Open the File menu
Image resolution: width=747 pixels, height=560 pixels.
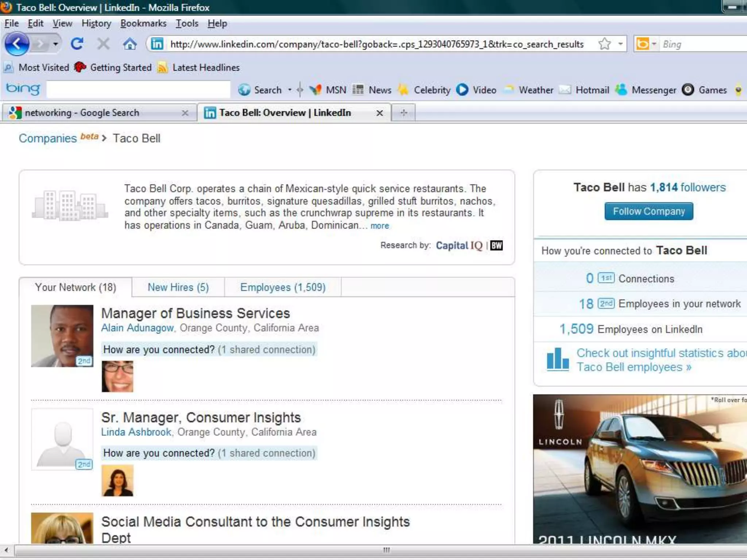[x=12, y=23]
